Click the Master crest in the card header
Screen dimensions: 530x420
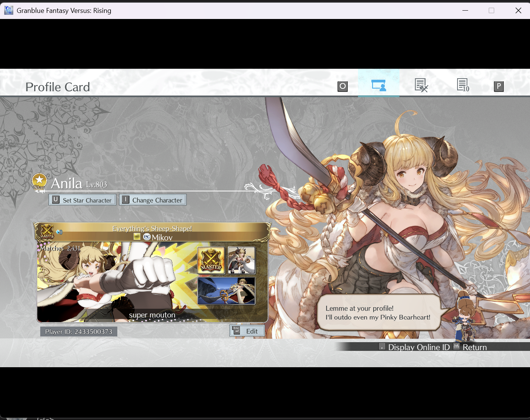point(47,231)
